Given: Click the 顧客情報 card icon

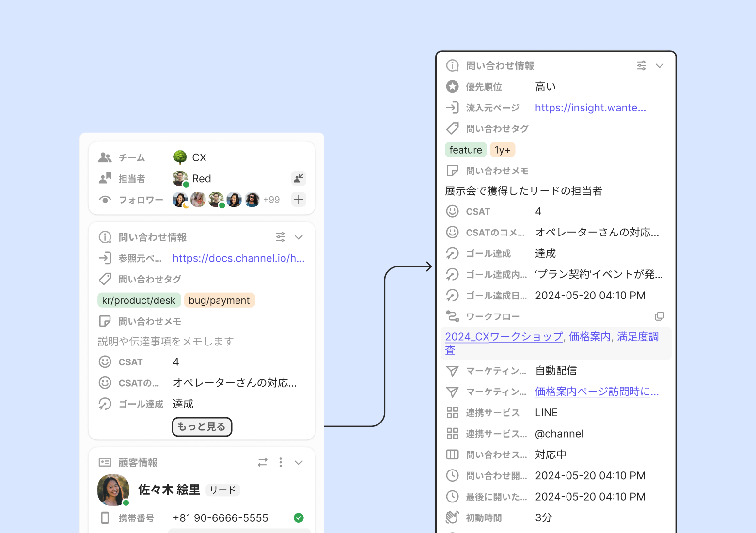Looking at the screenshot, I should [105, 462].
